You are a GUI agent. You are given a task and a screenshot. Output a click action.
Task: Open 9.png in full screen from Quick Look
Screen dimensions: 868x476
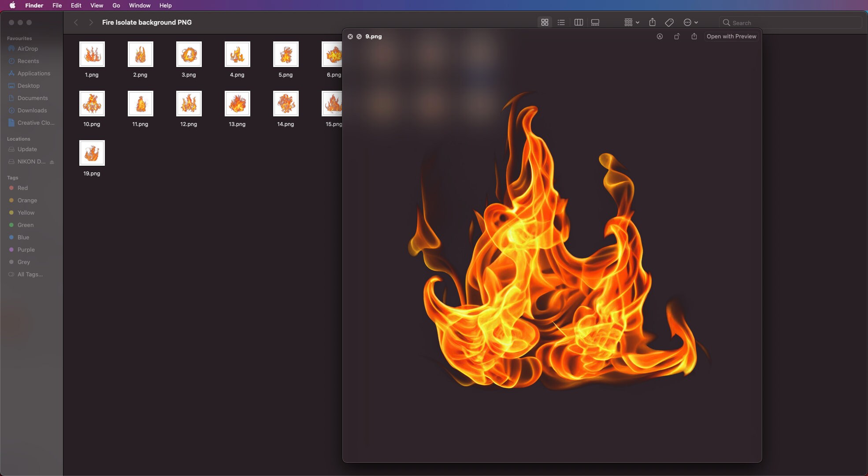point(677,37)
